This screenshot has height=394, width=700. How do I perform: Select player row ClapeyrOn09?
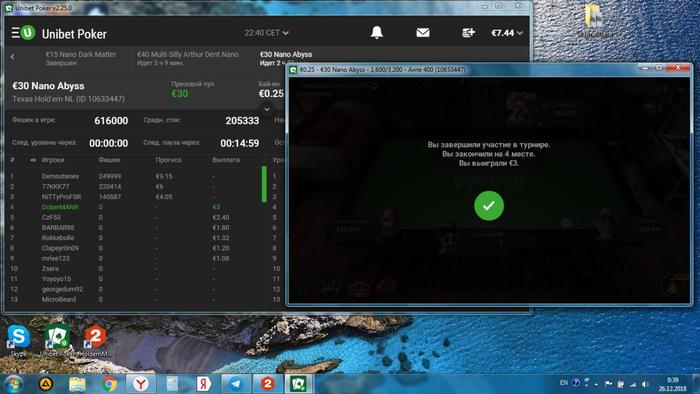(134, 248)
